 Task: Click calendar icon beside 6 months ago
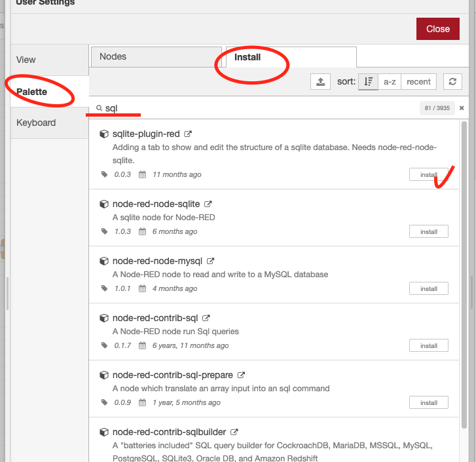tap(142, 231)
